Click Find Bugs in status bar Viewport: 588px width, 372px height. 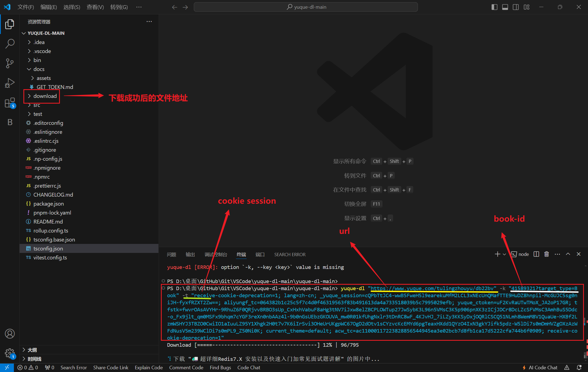(x=220, y=367)
